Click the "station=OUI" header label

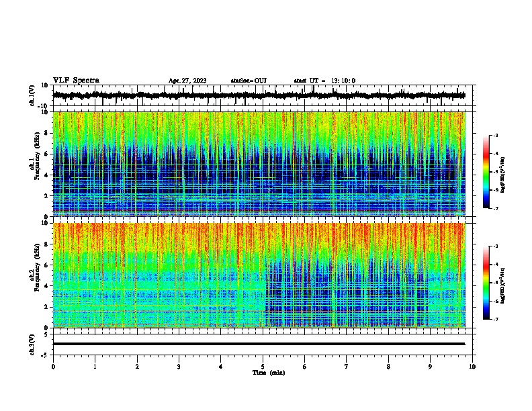pos(249,81)
